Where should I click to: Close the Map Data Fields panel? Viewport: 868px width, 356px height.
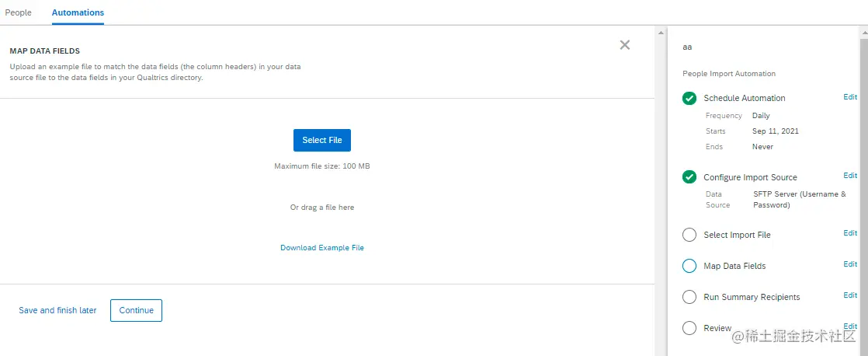[x=624, y=45]
